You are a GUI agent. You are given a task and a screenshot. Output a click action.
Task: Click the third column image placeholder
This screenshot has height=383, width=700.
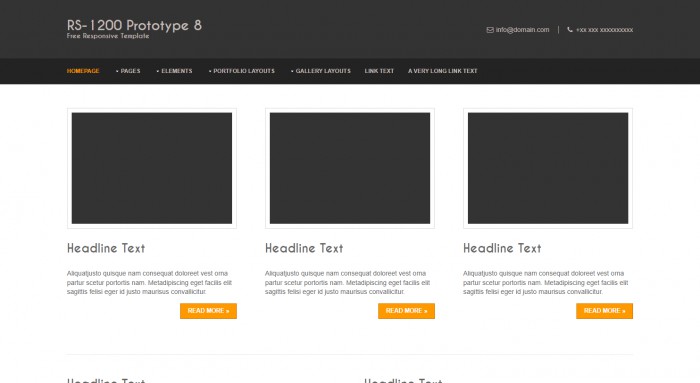tap(548, 168)
